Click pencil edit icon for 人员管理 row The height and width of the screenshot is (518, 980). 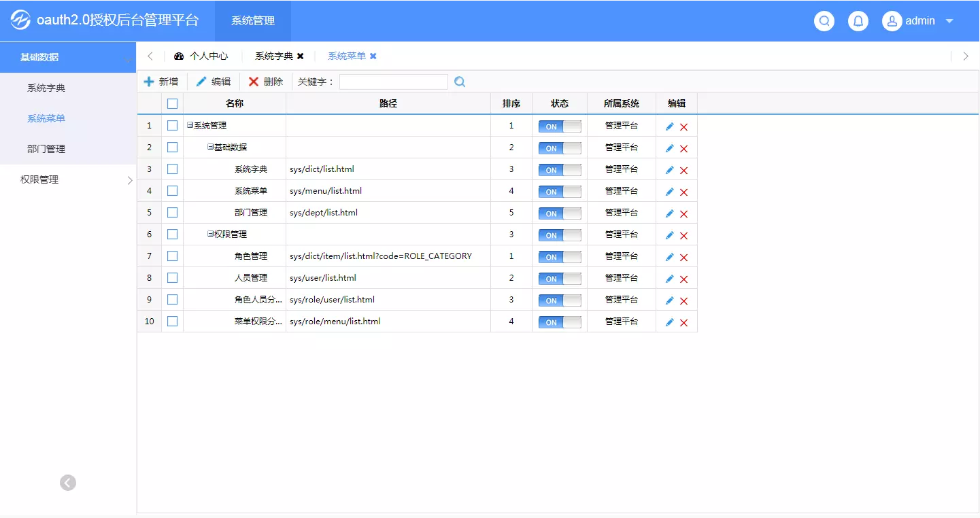point(669,279)
